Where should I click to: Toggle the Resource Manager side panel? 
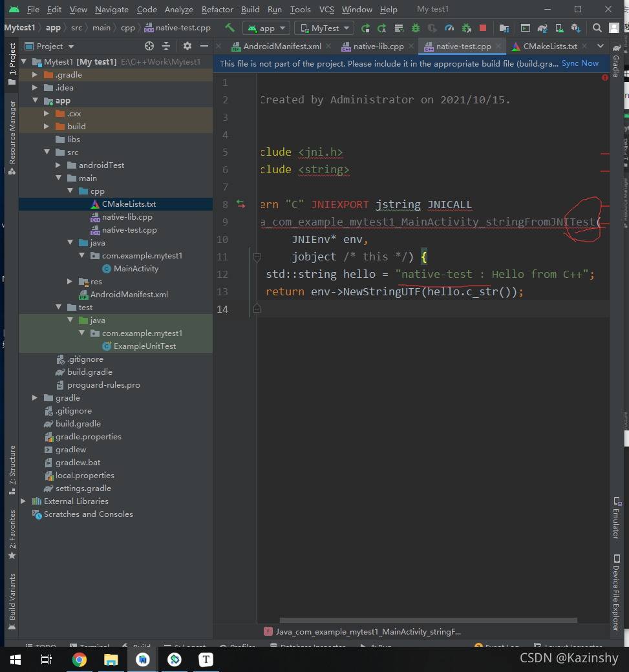pyautogui.click(x=12, y=137)
